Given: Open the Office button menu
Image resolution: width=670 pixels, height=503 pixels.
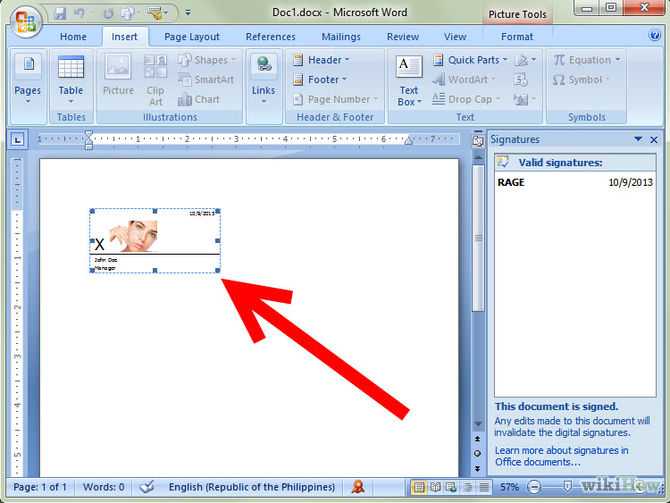Looking at the screenshot, I should (26, 21).
